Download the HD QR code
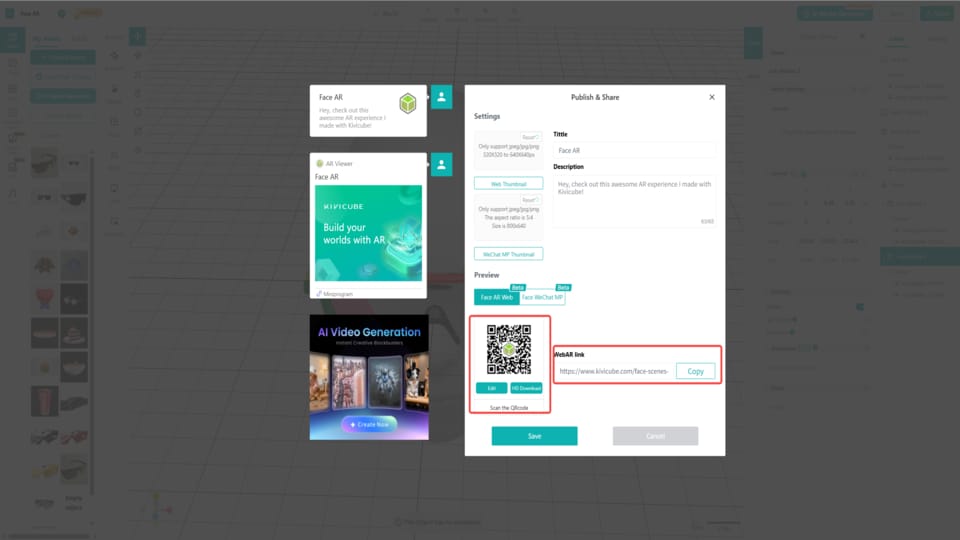Image resolution: width=960 pixels, height=540 pixels. [526, 388]
